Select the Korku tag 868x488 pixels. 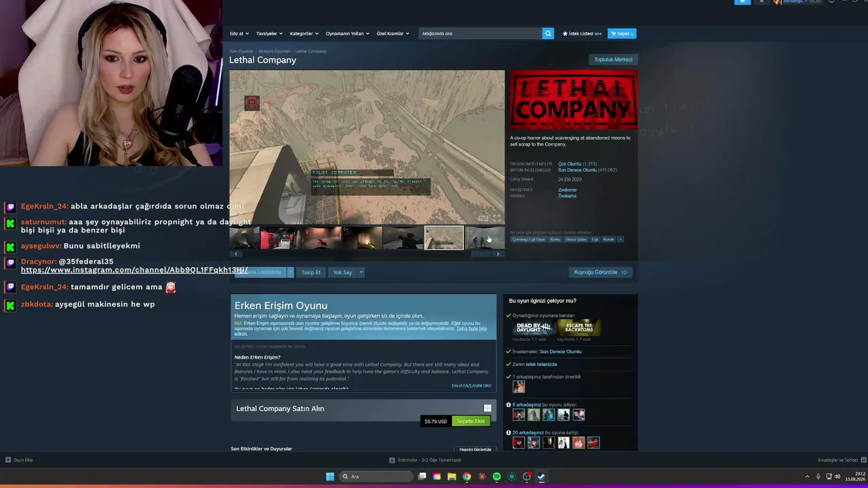click(x=555, y=239)
